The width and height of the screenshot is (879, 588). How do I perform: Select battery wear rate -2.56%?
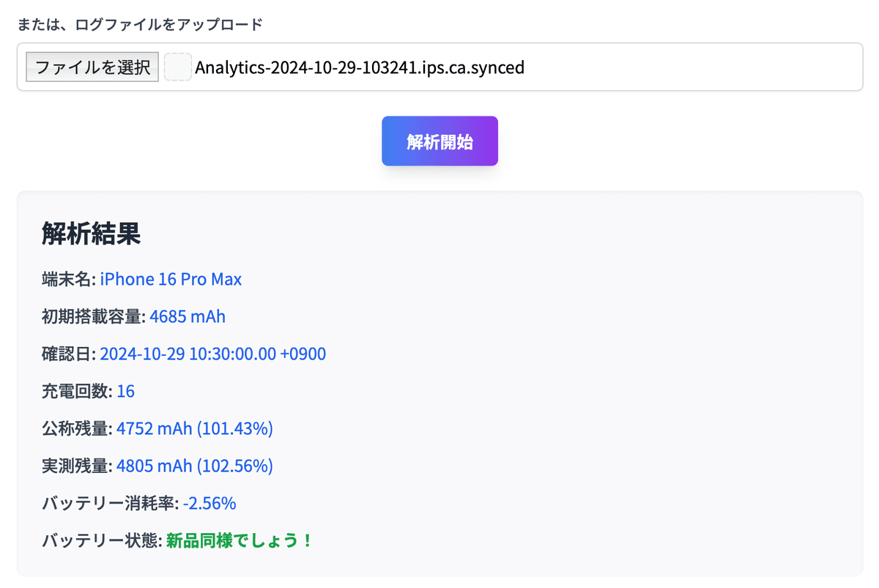209,504
